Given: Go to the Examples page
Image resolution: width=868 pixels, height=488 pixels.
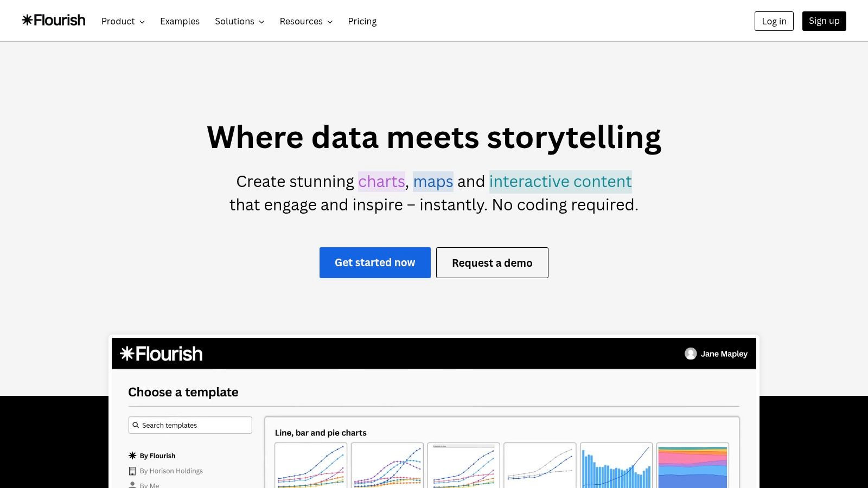Looking at the screenshot, I should [180, 21].
